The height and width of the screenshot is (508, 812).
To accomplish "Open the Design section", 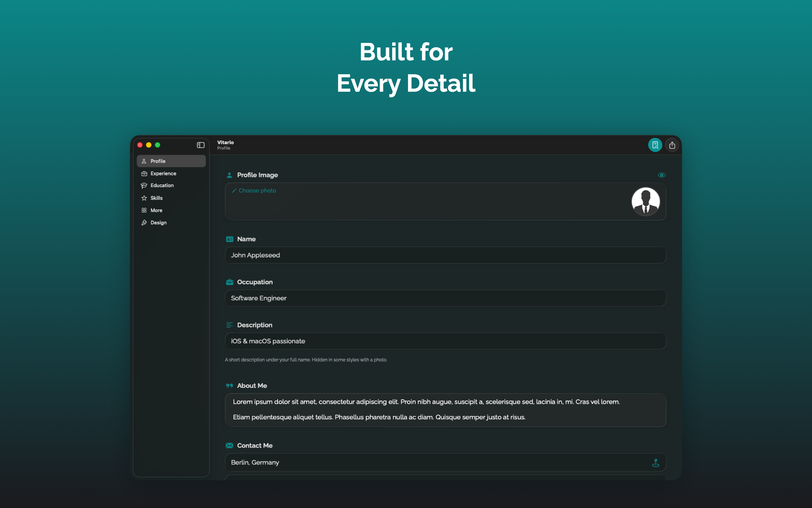I will [x=171, y=222].
